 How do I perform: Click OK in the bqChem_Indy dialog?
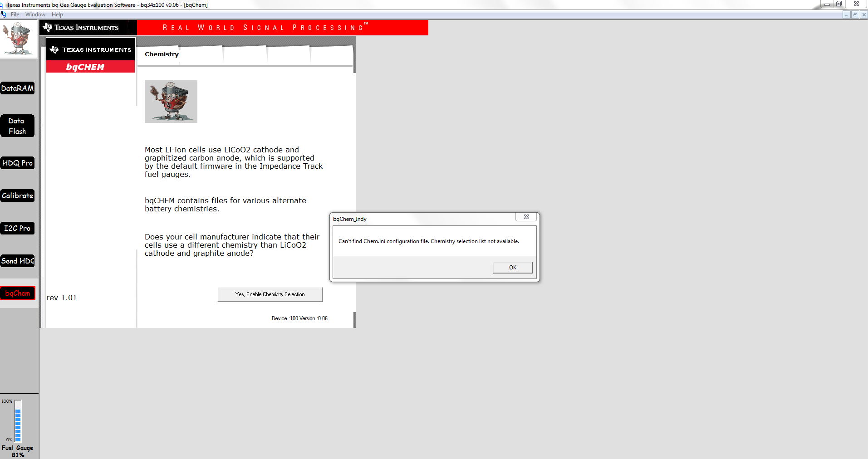513,268
